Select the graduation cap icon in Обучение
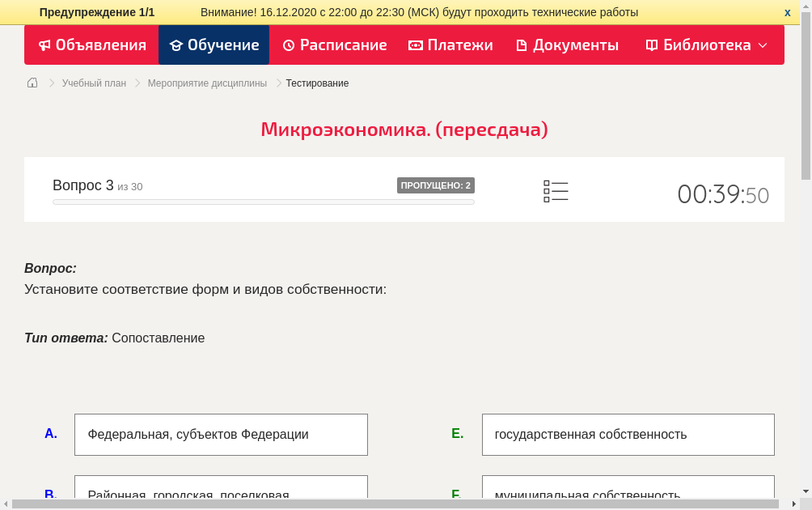Image resolution: width=812 pixels, height=510 pixels. point(176,45)
